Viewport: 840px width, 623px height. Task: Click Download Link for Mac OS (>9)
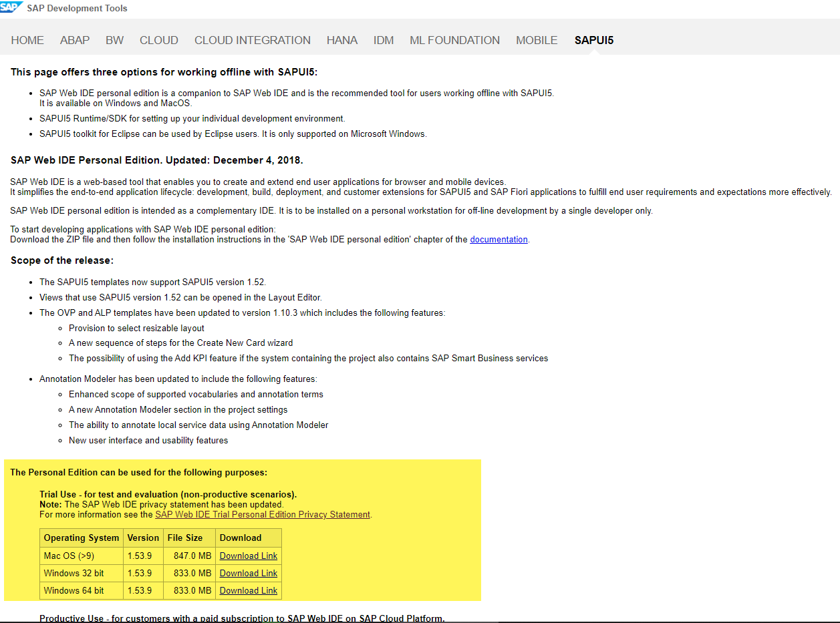tap(249, 556)
